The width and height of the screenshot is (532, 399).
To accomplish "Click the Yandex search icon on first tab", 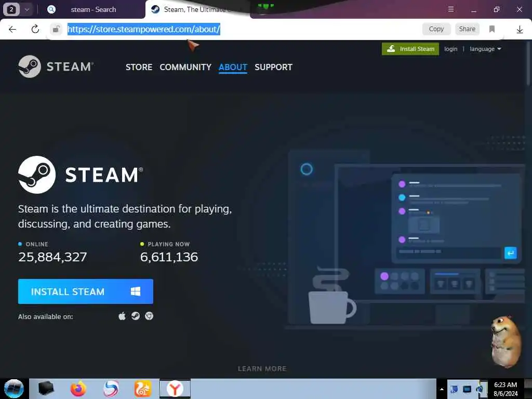I will 51,9.
